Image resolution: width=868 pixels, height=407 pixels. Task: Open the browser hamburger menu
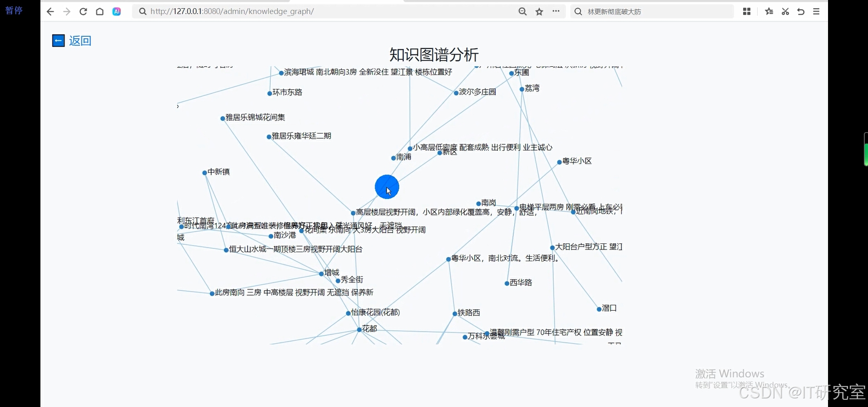pyautogui.click(x=816, y=12)
